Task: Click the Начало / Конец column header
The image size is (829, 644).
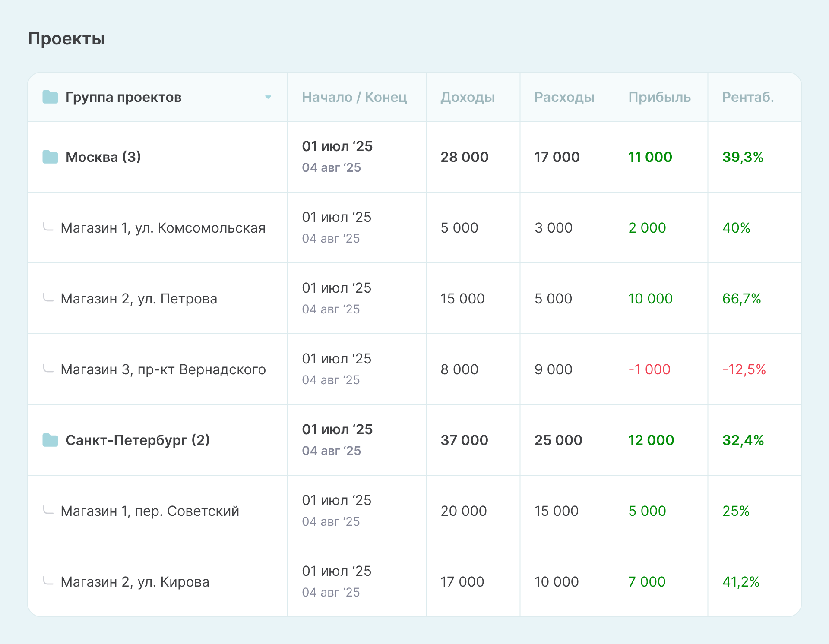Action: 354,97
